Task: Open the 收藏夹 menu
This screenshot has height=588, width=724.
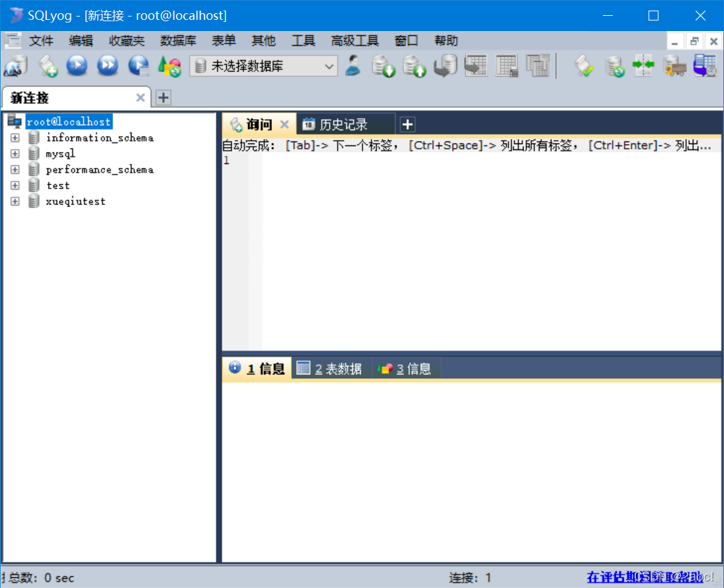Action: [126, 41]
